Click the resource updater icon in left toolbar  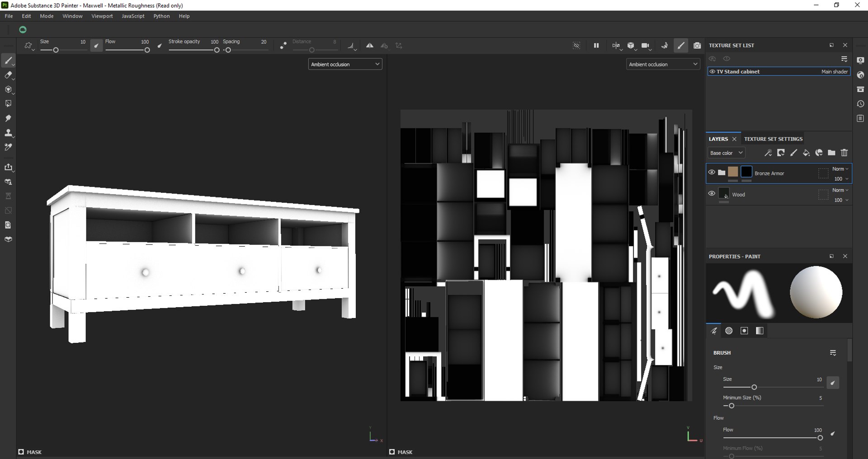pyautogui.click(x=8, y=225)
